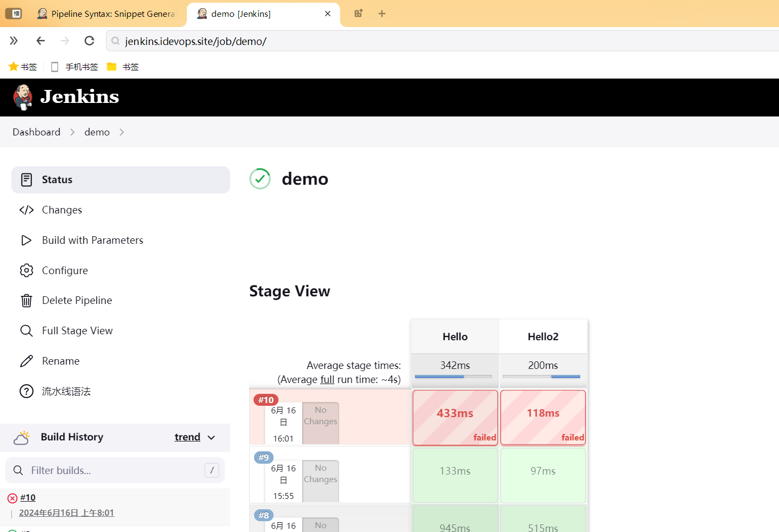
Task: Click the Filter builds input field
Action: (115, 470)
